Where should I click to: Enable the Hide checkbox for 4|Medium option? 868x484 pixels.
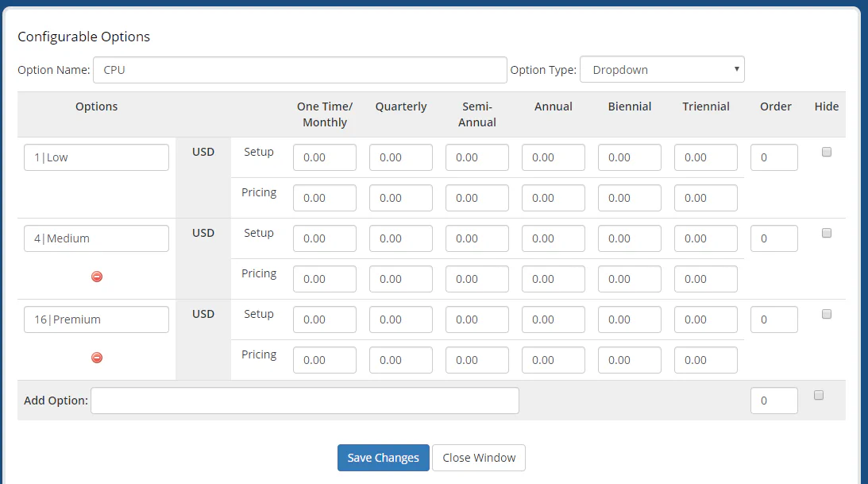point(826,234)
